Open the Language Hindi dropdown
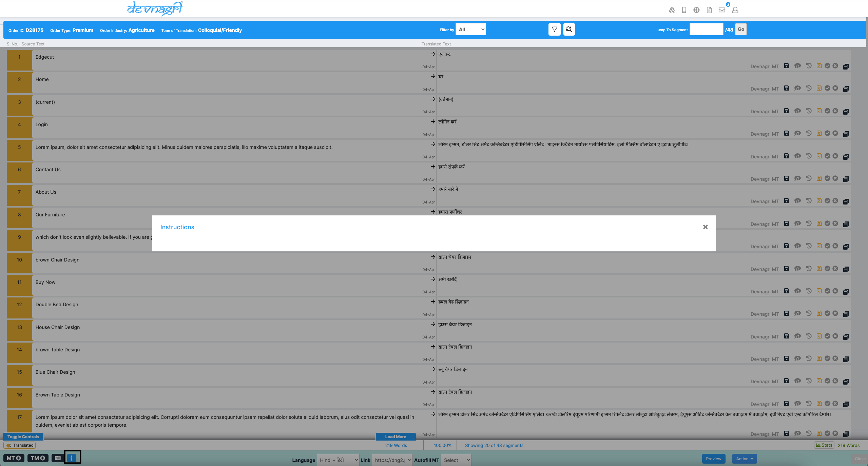 click(338, 460)
